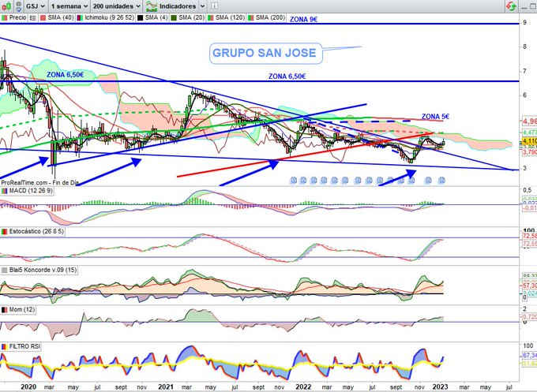Select the 'ZONA 5€' annotation label
The height and width of the screenshot is (392, 537).
click(435, 117)
